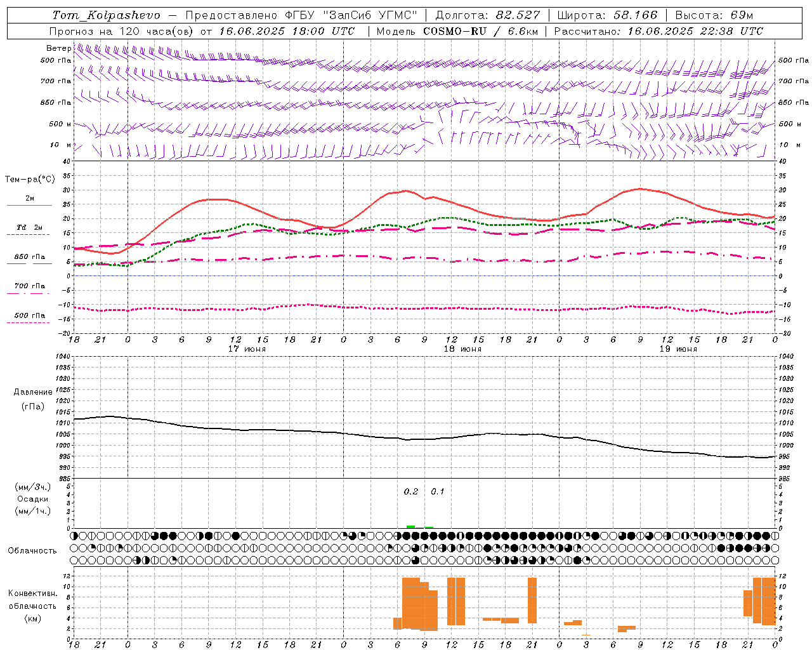Screen dimensions: 812x650
Task: Click the Осадки precipitation label
Action: (33, 499)
